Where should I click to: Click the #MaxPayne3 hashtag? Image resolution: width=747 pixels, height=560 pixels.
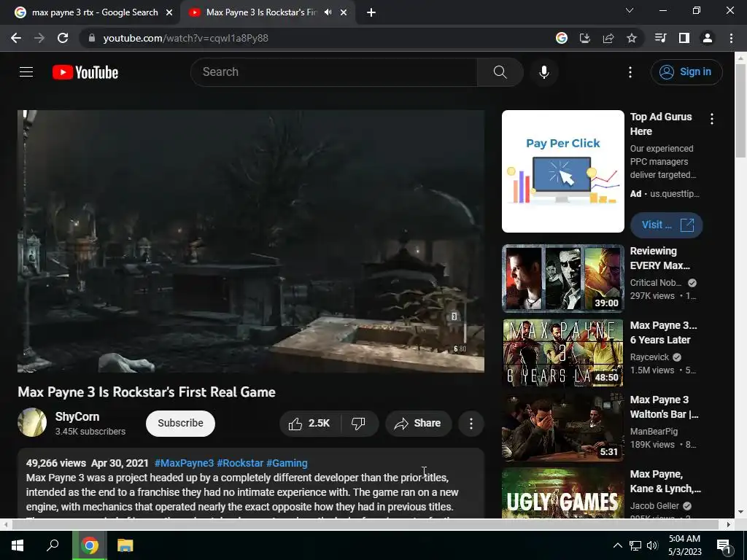(184, 463)
